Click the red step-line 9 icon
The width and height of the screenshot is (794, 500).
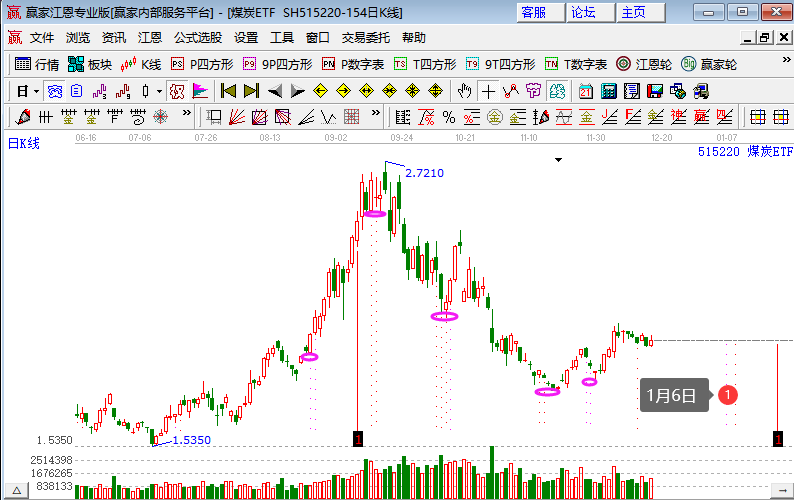pyautogui.click(x=123, y=92)
